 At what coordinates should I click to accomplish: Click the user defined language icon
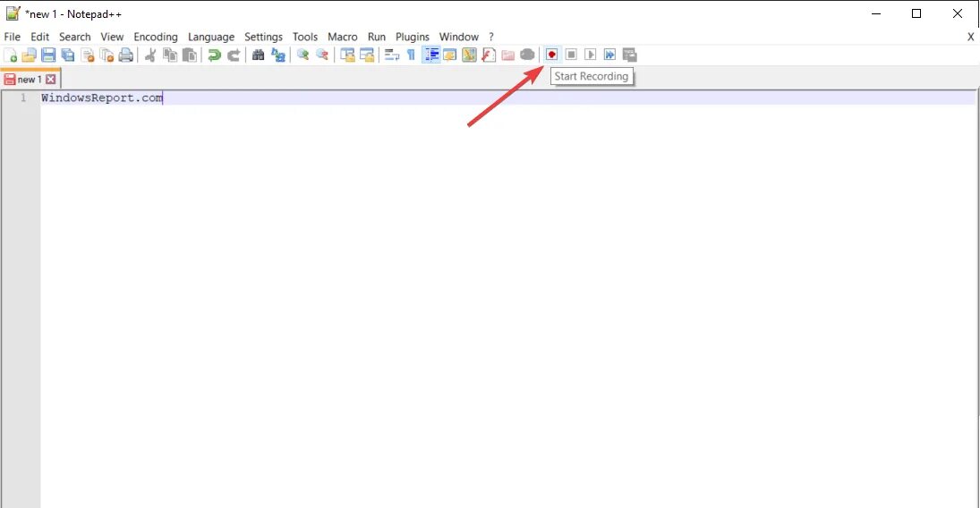click(x=450, y=55)
